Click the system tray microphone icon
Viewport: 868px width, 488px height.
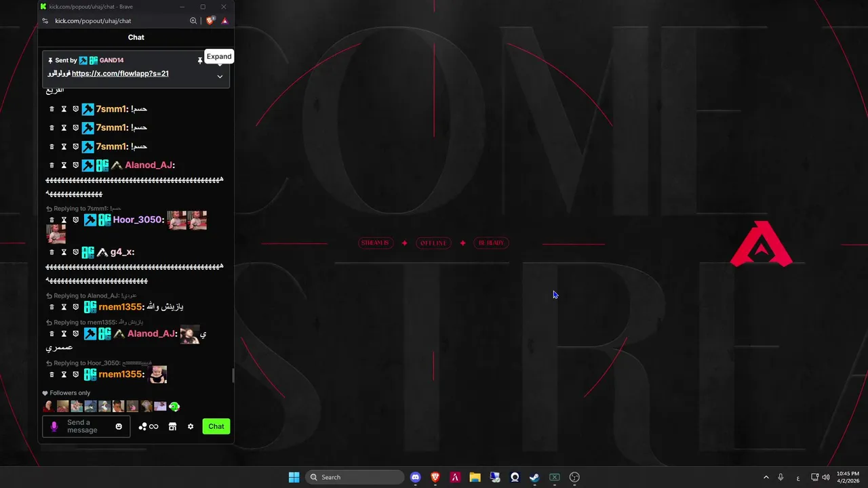point(781,477)
